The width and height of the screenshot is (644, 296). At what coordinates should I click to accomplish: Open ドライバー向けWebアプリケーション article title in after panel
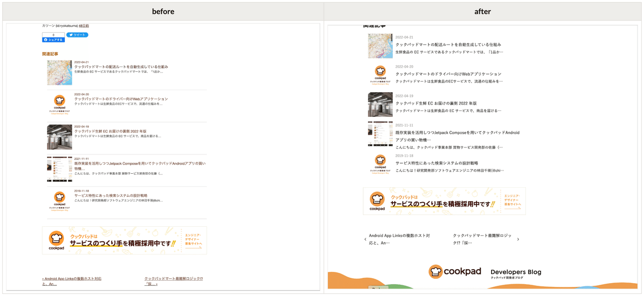448,74
